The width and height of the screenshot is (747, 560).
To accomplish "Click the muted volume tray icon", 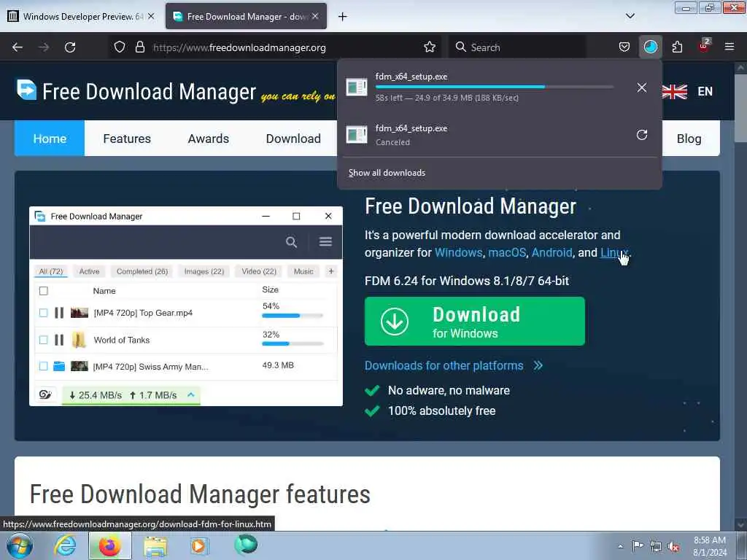I will [673, 547].
